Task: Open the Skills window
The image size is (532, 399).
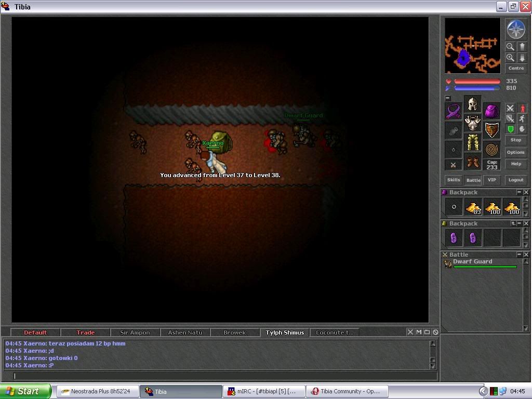Action: click(454, 180)
